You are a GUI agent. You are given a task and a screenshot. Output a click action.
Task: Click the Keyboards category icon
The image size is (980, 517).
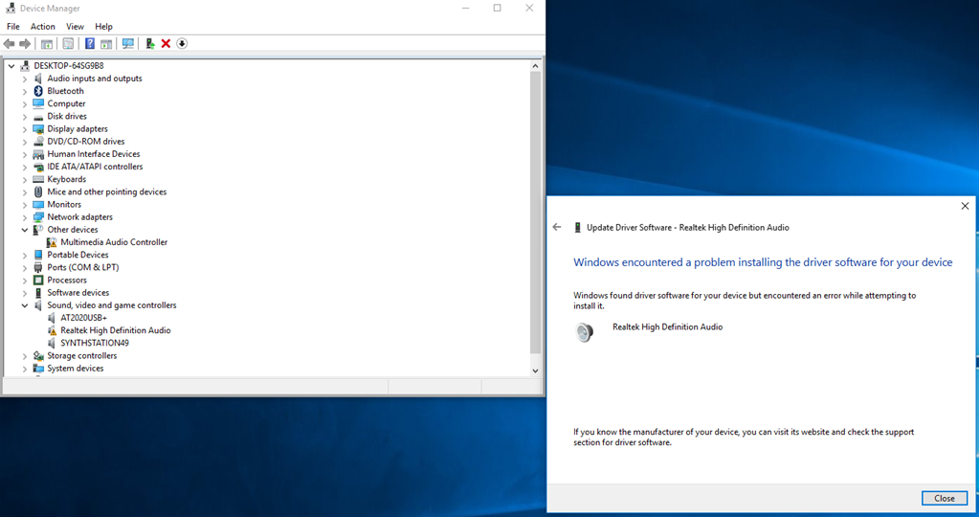coord(38,179)
